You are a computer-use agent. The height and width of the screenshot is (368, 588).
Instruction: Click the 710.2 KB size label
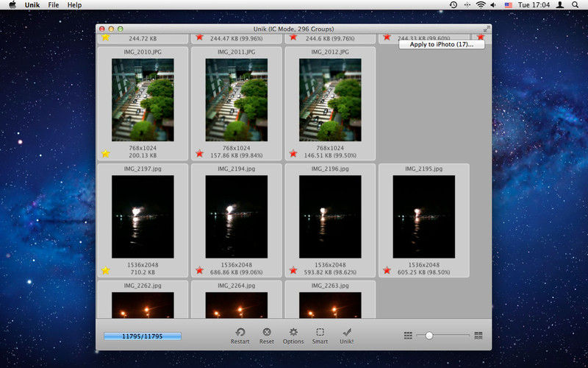[x=143, y=272]
